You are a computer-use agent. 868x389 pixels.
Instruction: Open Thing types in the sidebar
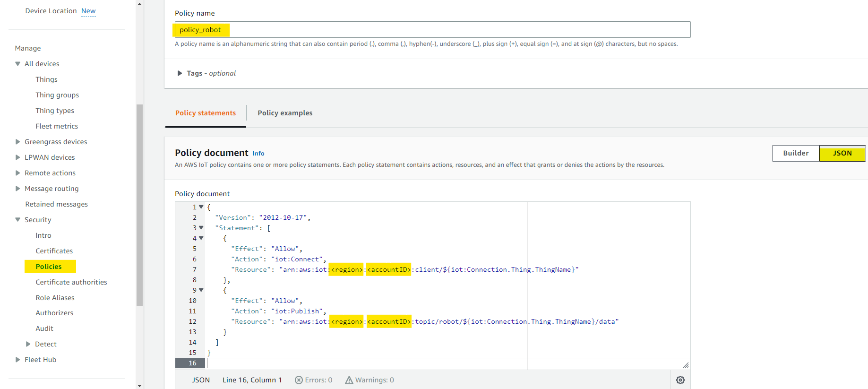click(x=55, y=111)
